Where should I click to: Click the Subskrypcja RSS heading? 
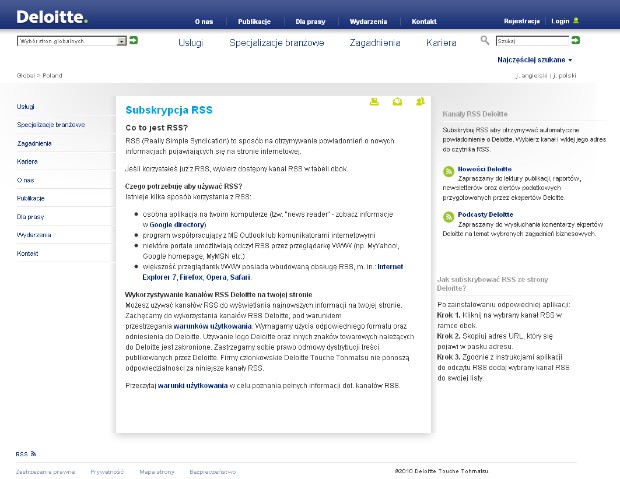169,110
